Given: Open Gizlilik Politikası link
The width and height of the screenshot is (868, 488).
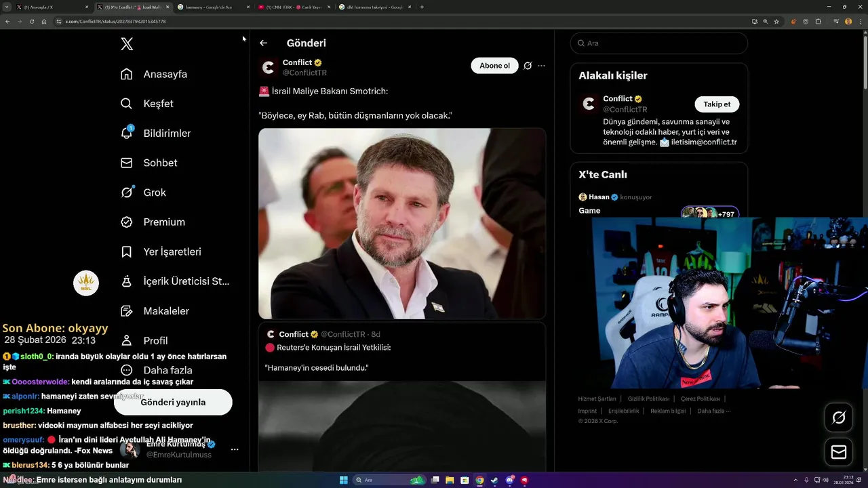Looking at the screenshot, I should [648, 399].
